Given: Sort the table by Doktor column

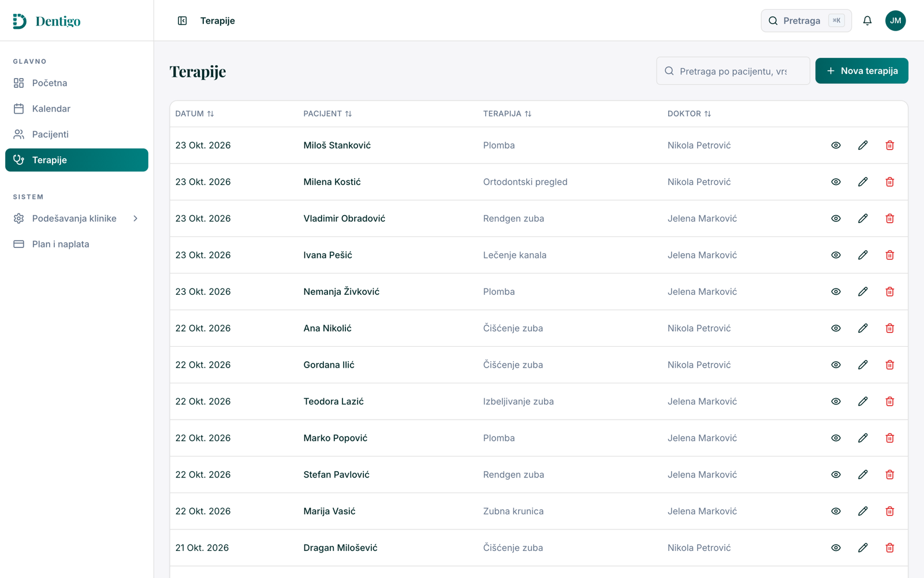Looking at the screenshot, I should 689,114.
